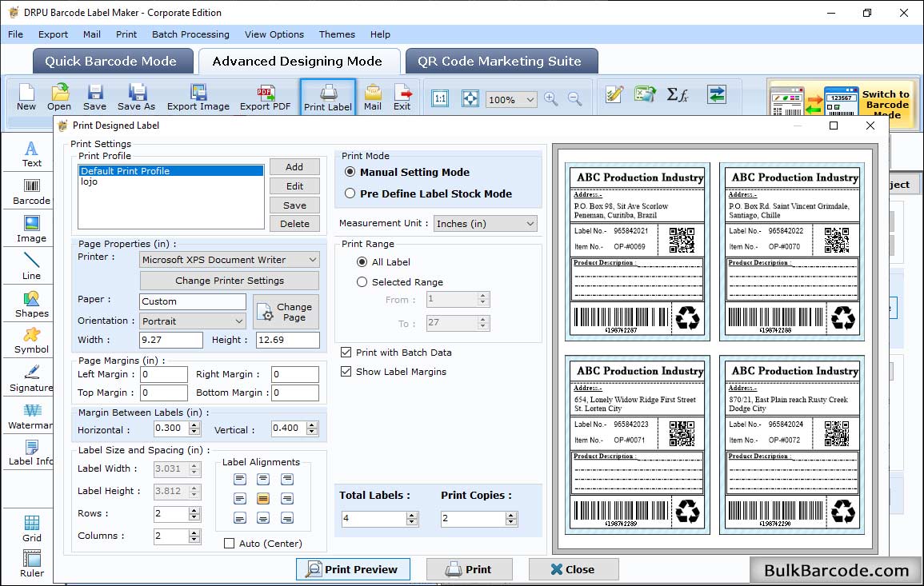This screenshot has height=586, width=924.
Task: Toggle the Ruler icon in sidebar
Action: [x=32, y=564]
